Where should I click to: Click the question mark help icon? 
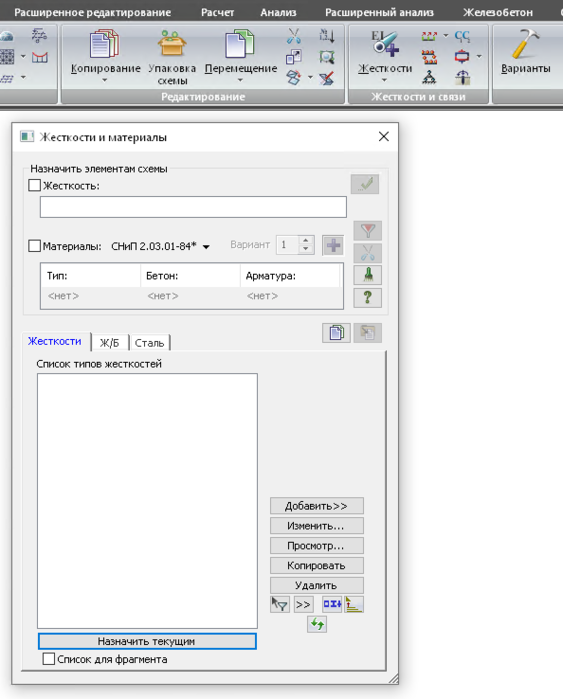coord(367,297)
